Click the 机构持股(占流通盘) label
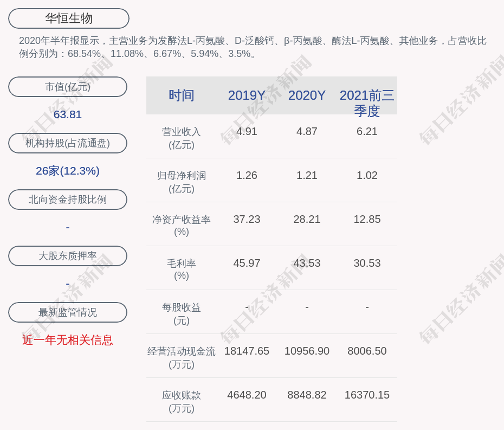504x430 pixels. click(x=68, y=143)
